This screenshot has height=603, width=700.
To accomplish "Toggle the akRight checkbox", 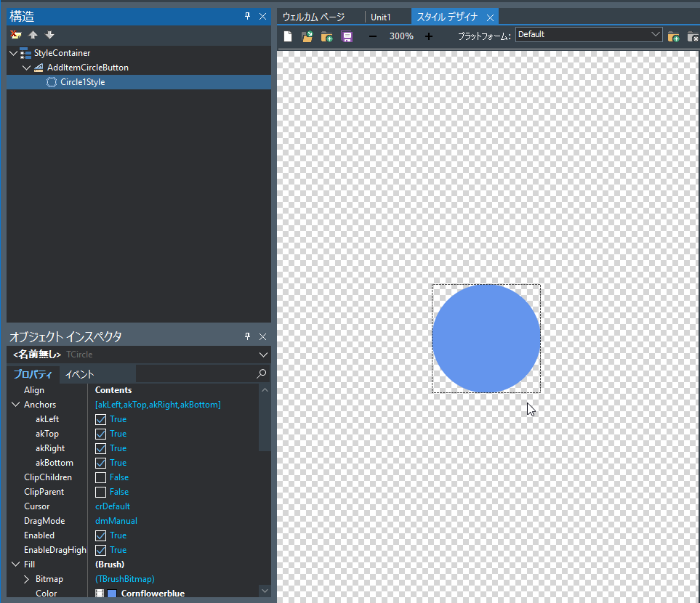I will click(x=101, y=448).
